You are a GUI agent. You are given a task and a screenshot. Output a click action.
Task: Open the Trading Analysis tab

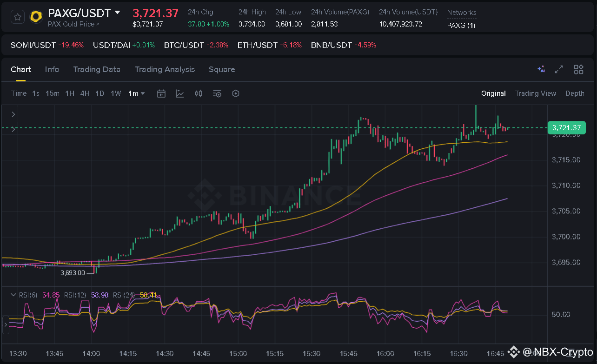pos(165,69)
